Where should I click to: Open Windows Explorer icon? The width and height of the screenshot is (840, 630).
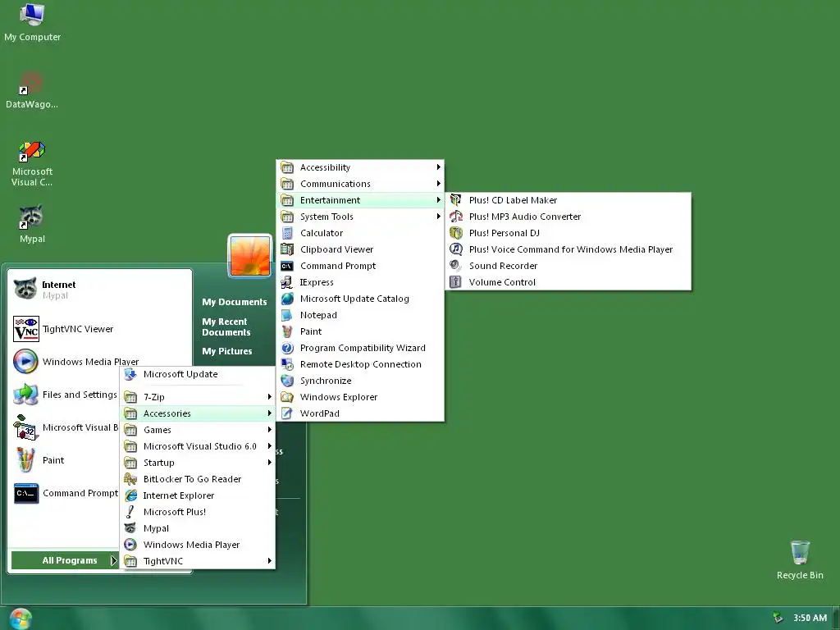(x=287, y=397)
